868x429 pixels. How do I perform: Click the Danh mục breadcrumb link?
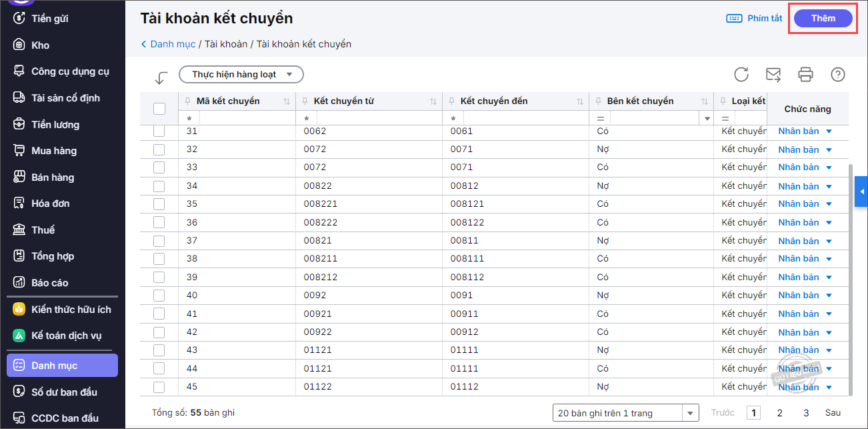click(173, 44)
